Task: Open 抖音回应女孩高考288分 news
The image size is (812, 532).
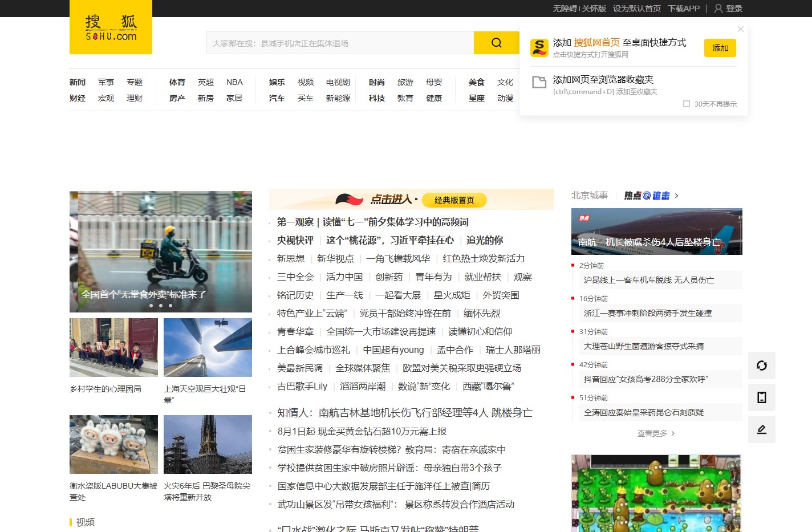Action: pyautogui.click(x=646, y=379)
